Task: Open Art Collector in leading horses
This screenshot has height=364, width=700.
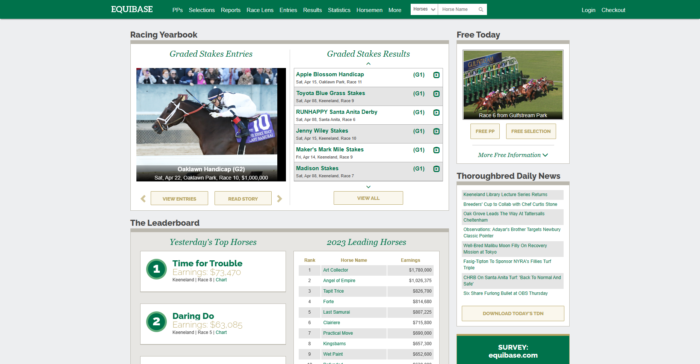Action: click(335, 270)
